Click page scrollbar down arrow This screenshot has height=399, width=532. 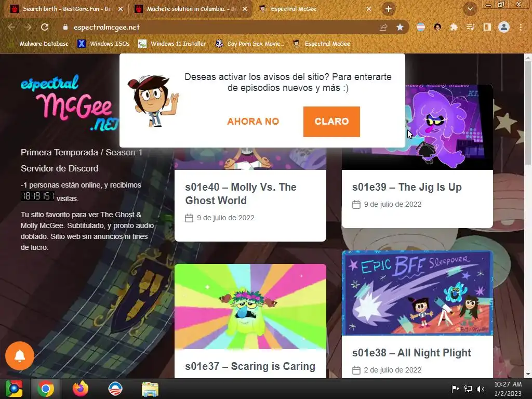[528, 374]
